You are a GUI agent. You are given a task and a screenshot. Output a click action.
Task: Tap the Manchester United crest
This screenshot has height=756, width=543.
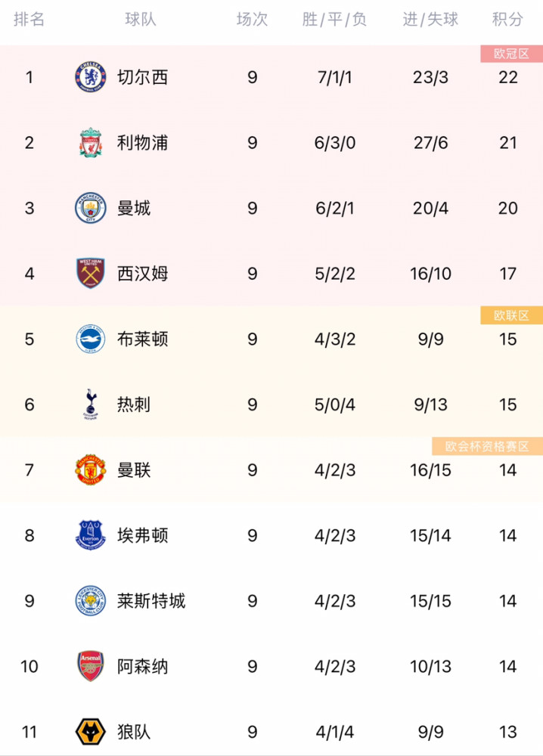click(x=91, y=469)
